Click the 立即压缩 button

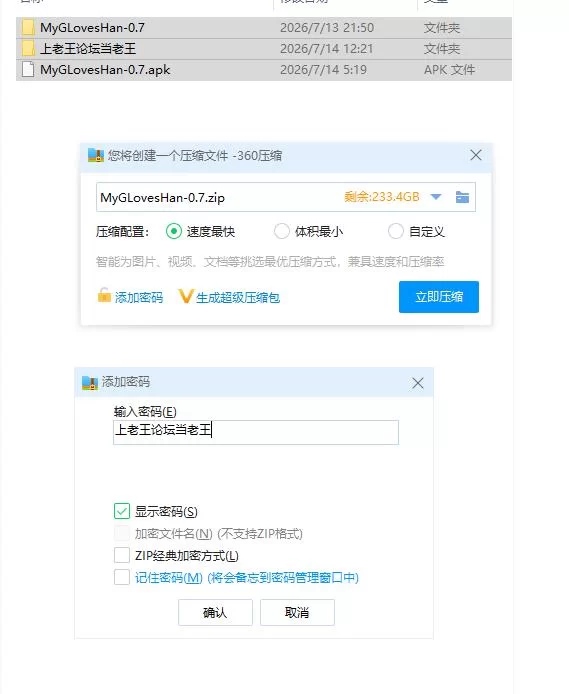click(438, 297)
